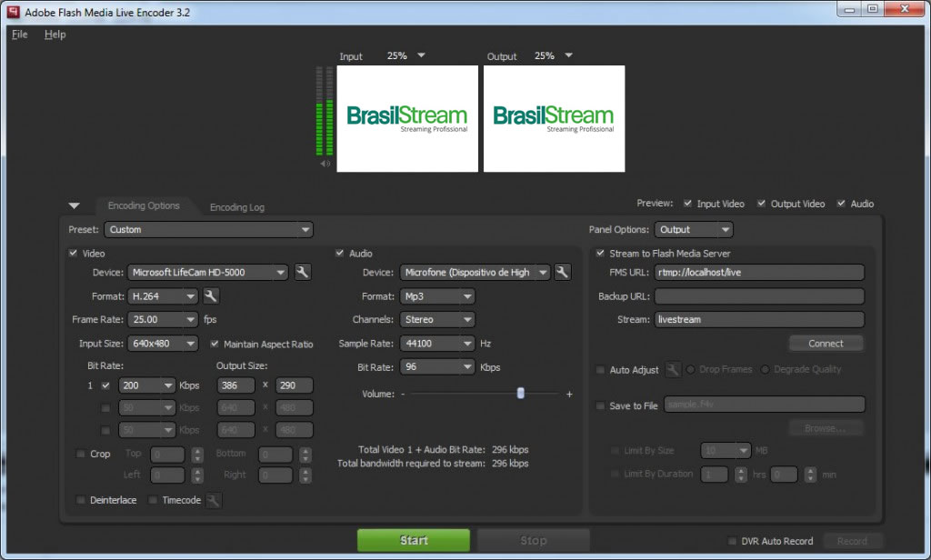Open video Bit Rate 200 dropdown
Screen dimensions: 931x560
[x=146, y=385]
